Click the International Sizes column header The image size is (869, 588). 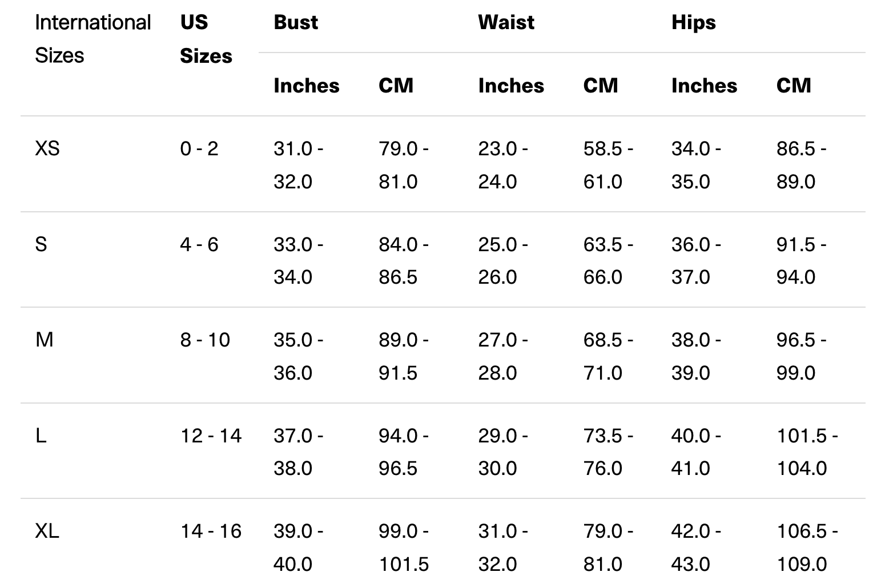tap(92, 39)
